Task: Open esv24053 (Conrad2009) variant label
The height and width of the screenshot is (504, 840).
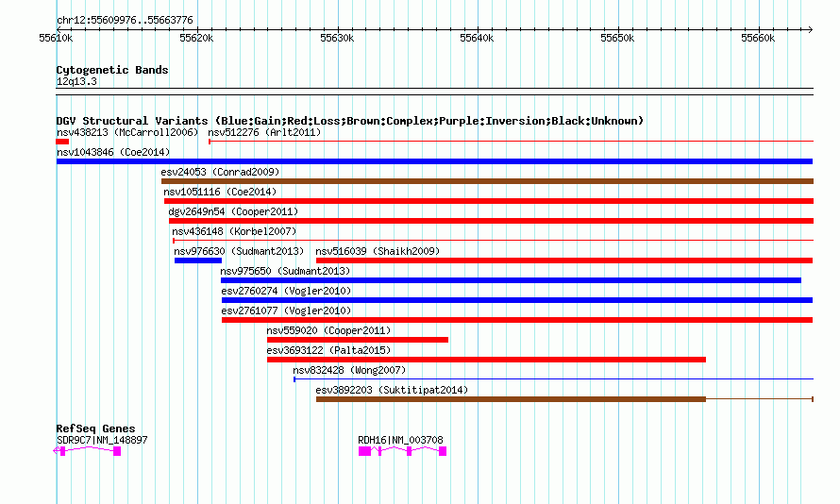Action: (x=220, y=172)
